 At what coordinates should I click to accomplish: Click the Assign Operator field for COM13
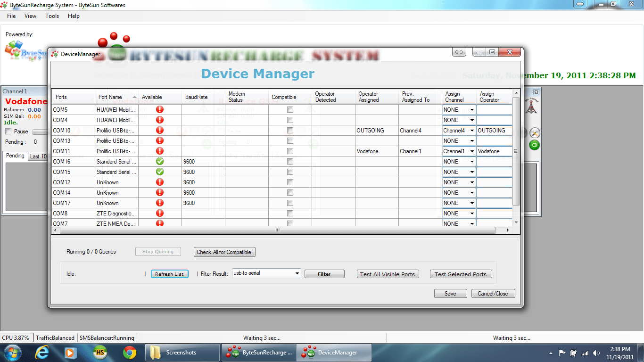click(x=495, y=141)
